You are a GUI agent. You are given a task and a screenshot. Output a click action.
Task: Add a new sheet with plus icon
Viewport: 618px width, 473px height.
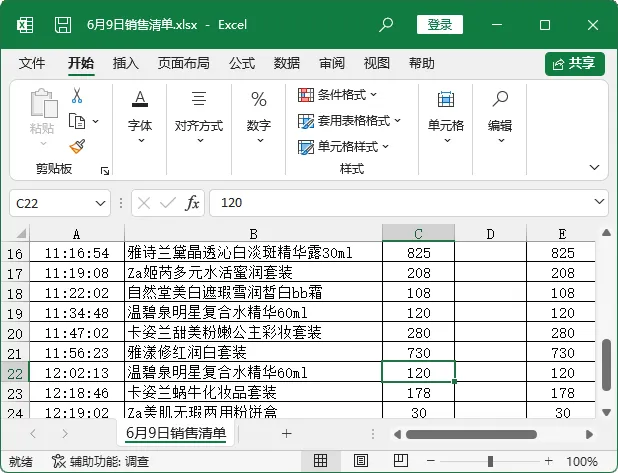pos(287,434)
